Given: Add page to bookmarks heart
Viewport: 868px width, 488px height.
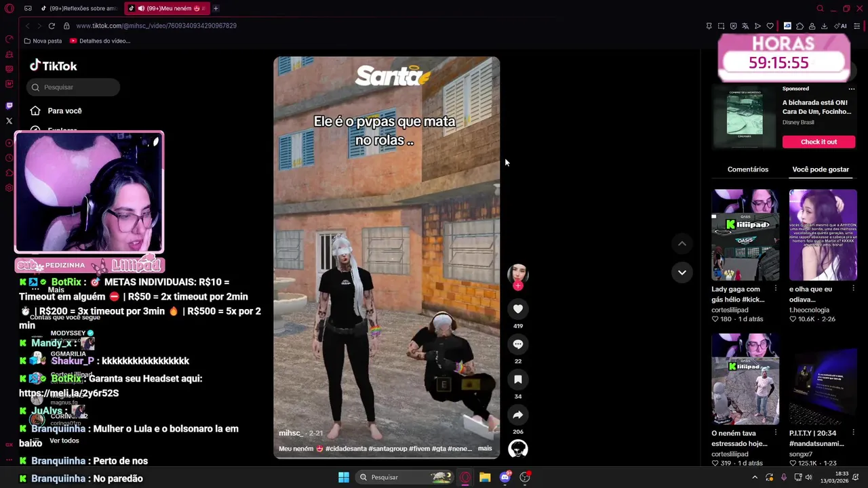Looking at the screenshot, I should pyautogui.click(x=770, y=26).
